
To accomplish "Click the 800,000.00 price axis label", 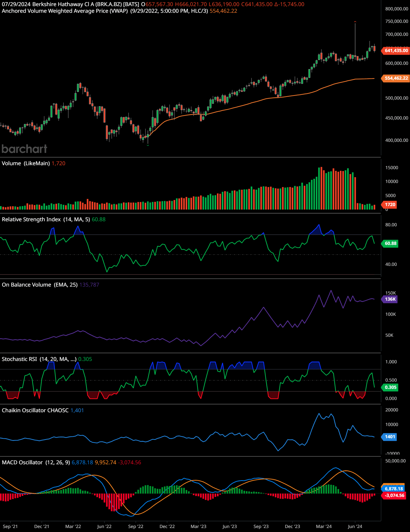I will pyautogui.click(x=397, y=9).
